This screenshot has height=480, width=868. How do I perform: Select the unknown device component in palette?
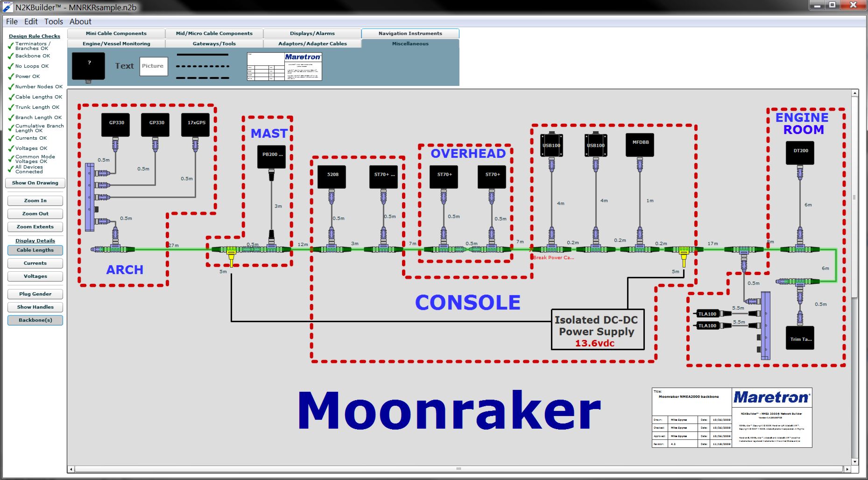(88, 67)
